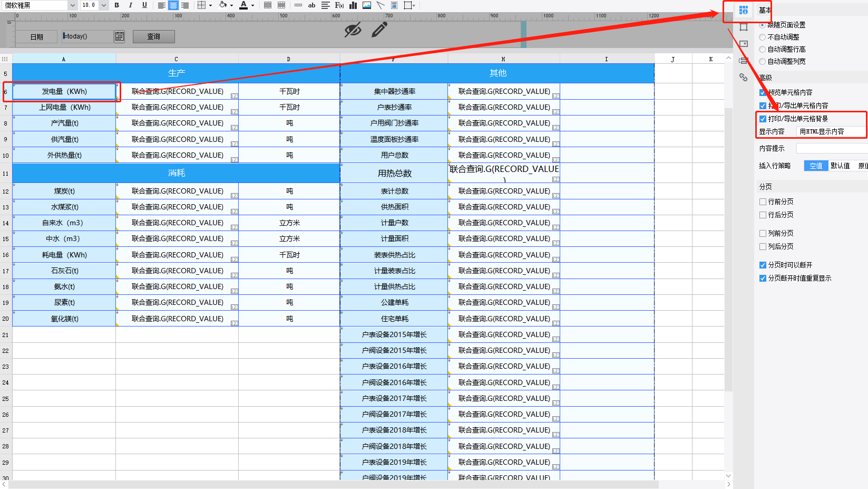The width and height of the screenshot is (868, 489).
Task: Open the condition attributes sidebar icon
Action: click(743, 61)
